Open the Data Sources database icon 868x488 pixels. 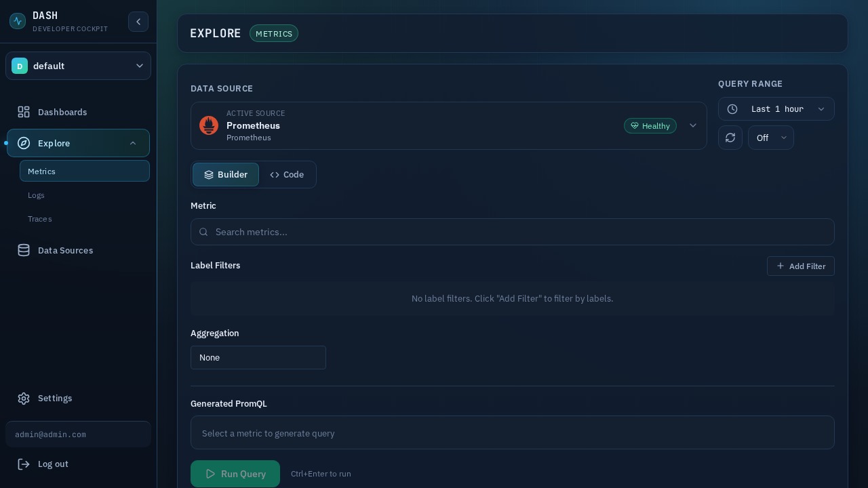coord(24,250)
